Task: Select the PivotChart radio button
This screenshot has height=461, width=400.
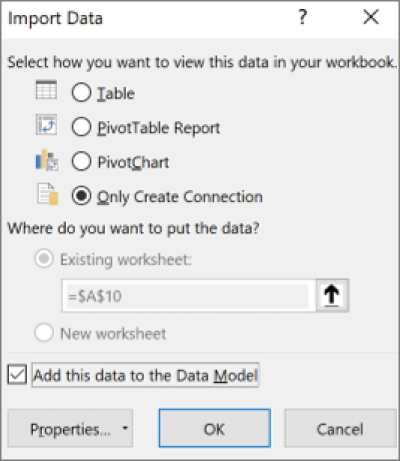Action: (x=81, y=161)
